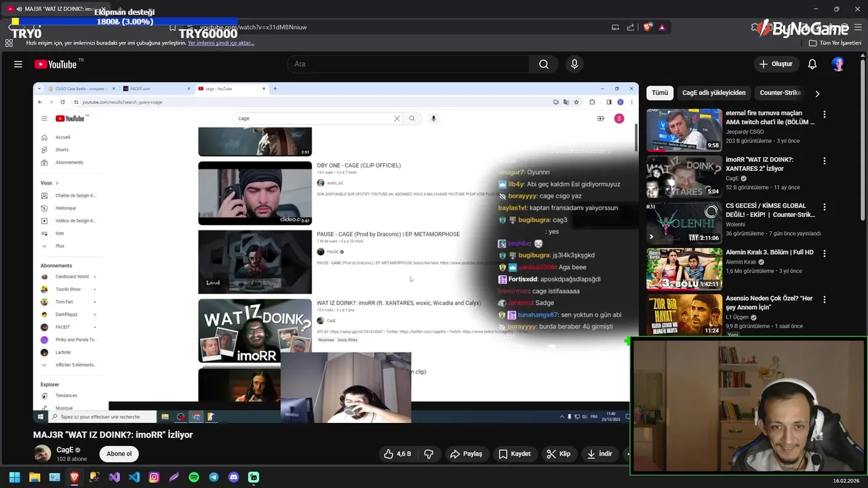This screenshot has height=488, width=868.
Task: Click the video title MAJ3R WAT IZ DOINK
Action: 113,435
